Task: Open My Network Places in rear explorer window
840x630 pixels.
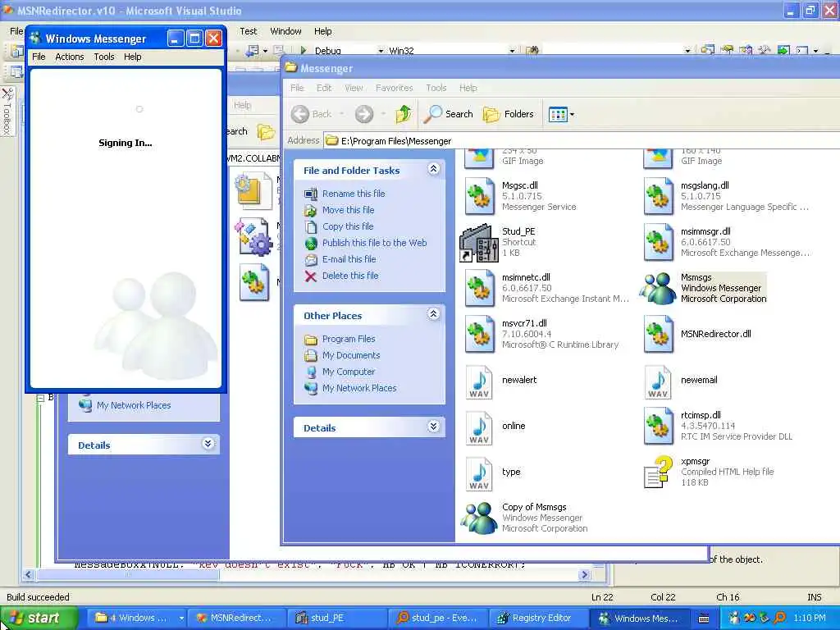Action: 134,405
